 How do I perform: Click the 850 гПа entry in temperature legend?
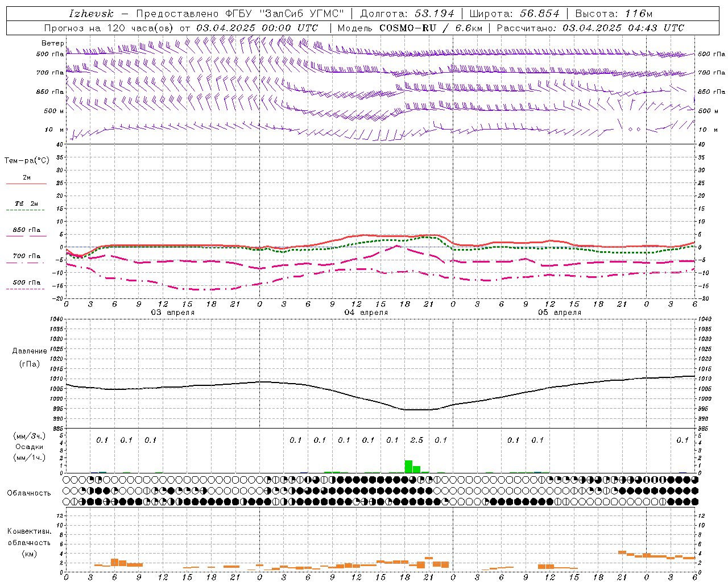coord(27,230)
